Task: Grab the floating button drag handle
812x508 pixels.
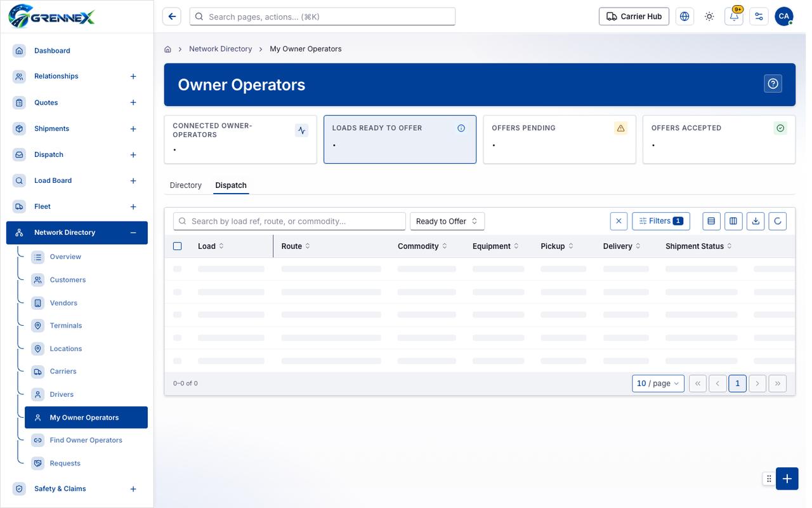Action: (x=769, y=479)
